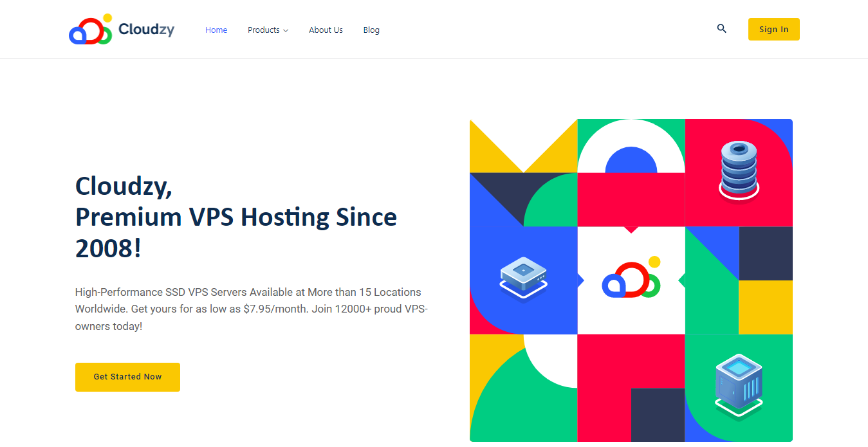Viewport: 868px width, 447px height.
Task: Click the Sign In button
Action: tap(773, 29)
